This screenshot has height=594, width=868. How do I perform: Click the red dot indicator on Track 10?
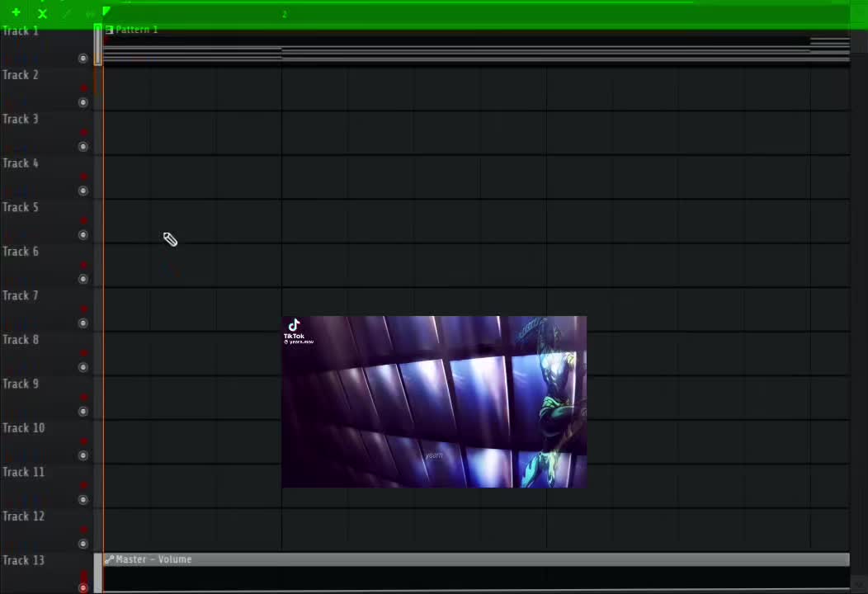point(84,441)
